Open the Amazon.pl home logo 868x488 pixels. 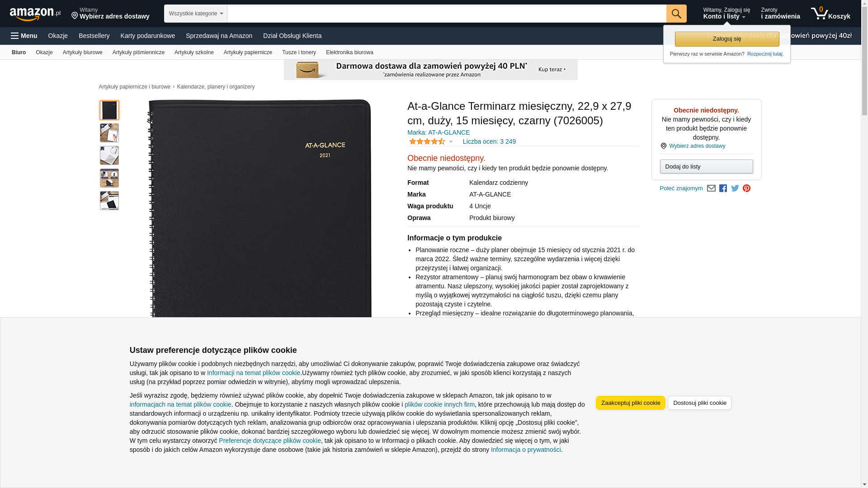pos(35,14)
